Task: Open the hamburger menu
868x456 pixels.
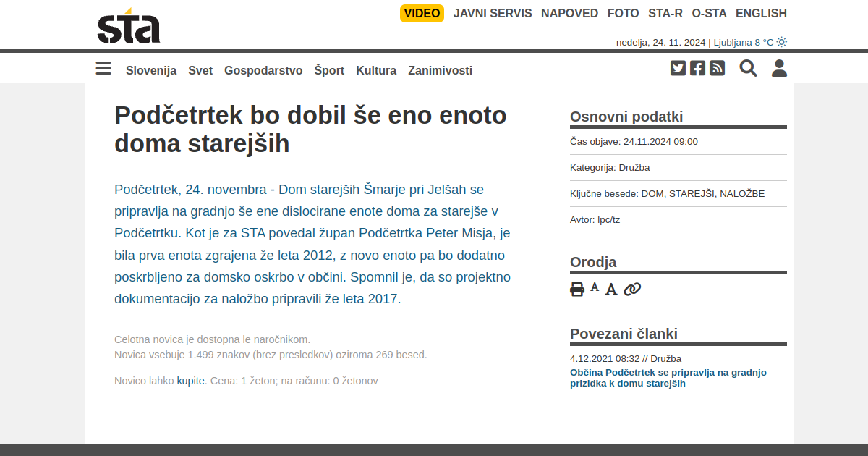Action: click(x=103, y=69)
